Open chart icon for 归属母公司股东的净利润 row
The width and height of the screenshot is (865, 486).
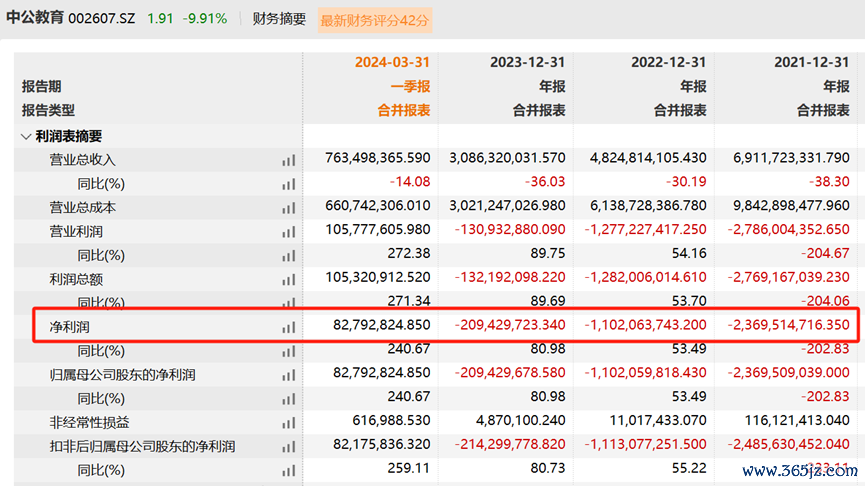[x=289, y=375]
